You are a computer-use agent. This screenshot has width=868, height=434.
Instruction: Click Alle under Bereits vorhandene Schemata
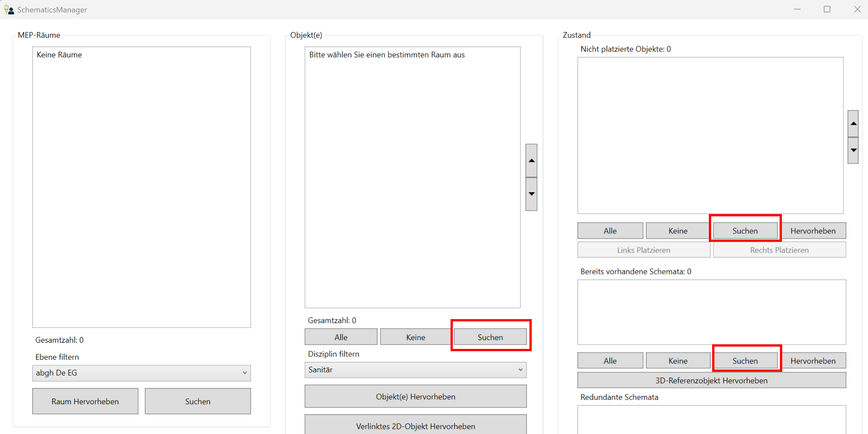coord(610,361)
